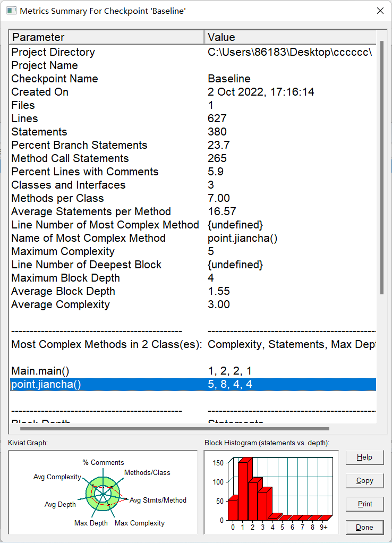
Task: Click the Max Complexity axis label
Action: click(x=140, y=523)
